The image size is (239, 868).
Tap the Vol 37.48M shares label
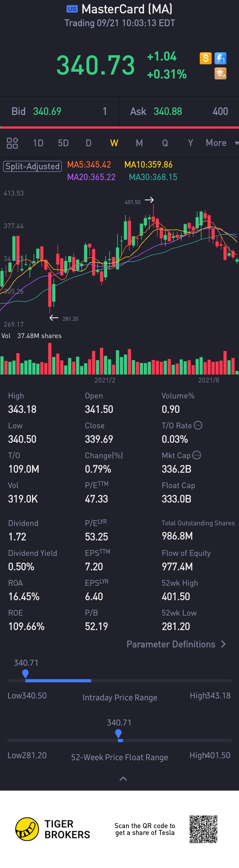coord(32,336)
